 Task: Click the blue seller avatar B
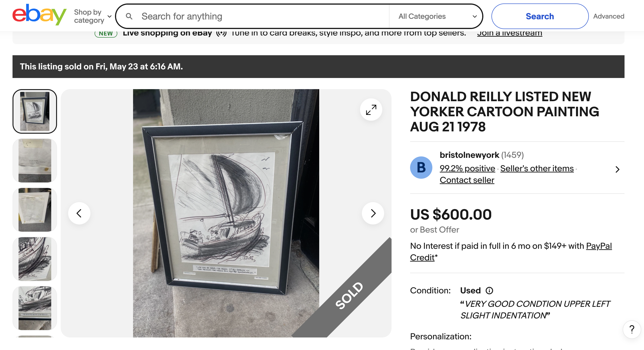click(x=421, y=168)
